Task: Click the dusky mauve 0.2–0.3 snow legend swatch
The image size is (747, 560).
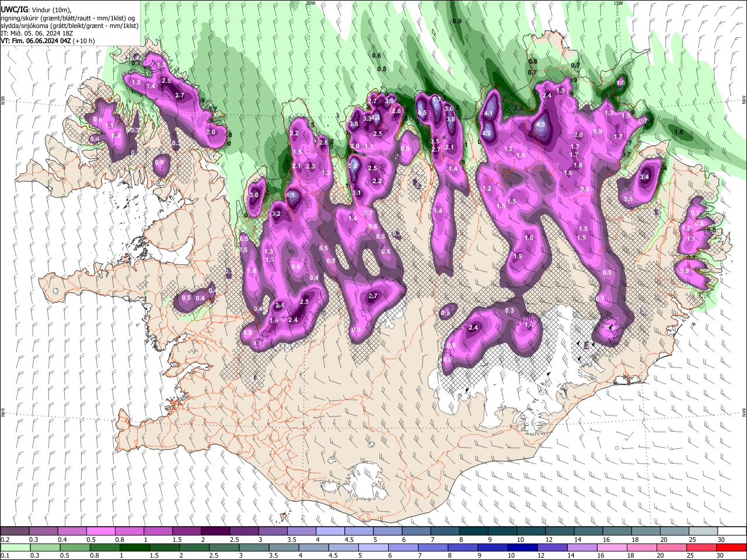Action: pos(15,531)
